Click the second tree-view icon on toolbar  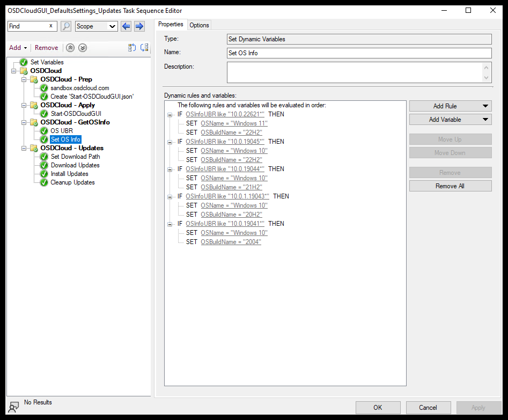pos(144,48)
